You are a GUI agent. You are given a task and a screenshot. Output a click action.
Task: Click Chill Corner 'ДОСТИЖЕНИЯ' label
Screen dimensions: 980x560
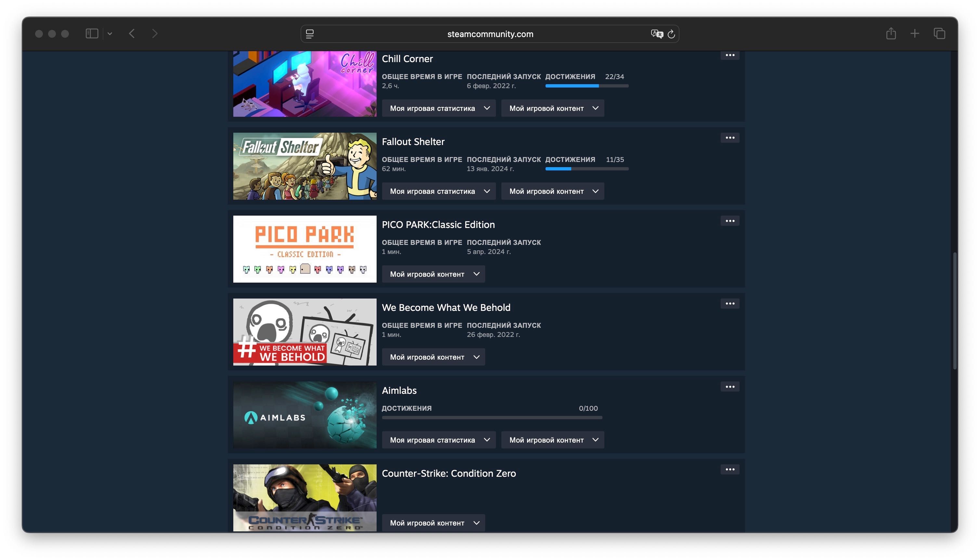570,76
